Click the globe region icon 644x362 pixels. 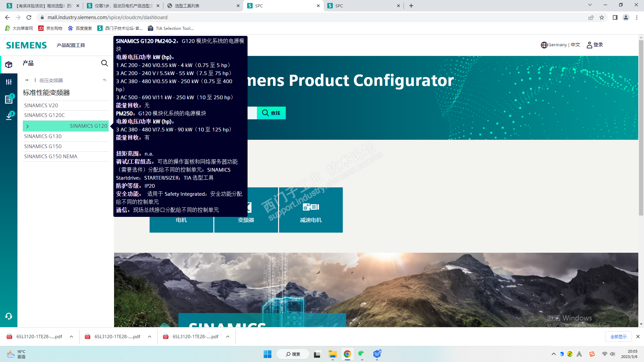pyautogui.click(x=544, y=45)
